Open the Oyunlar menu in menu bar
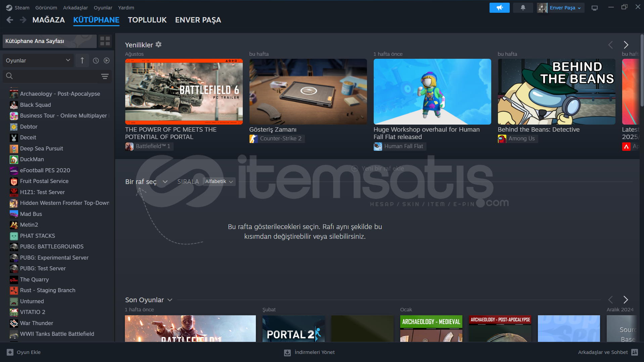The height and width of the screenshot is (362, 644). (103, 7)
